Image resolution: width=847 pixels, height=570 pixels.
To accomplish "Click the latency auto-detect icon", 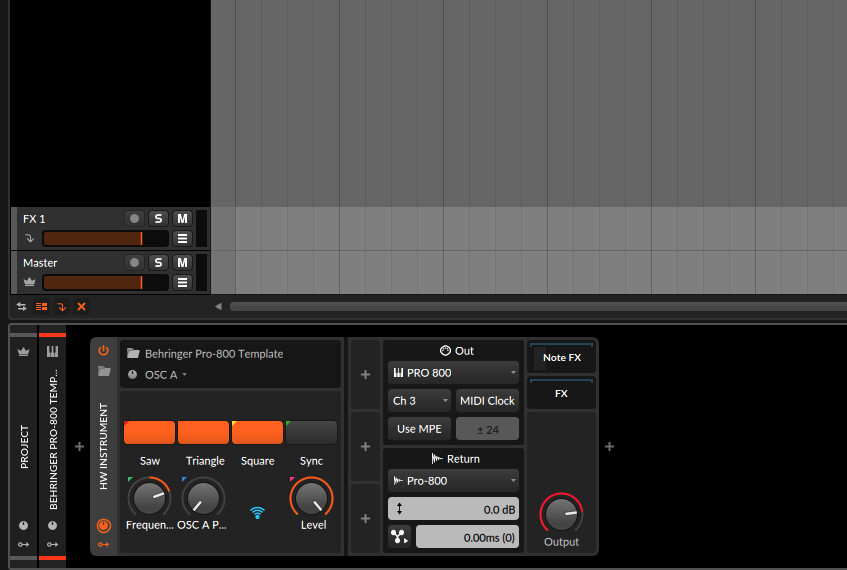I will [399, 537].
